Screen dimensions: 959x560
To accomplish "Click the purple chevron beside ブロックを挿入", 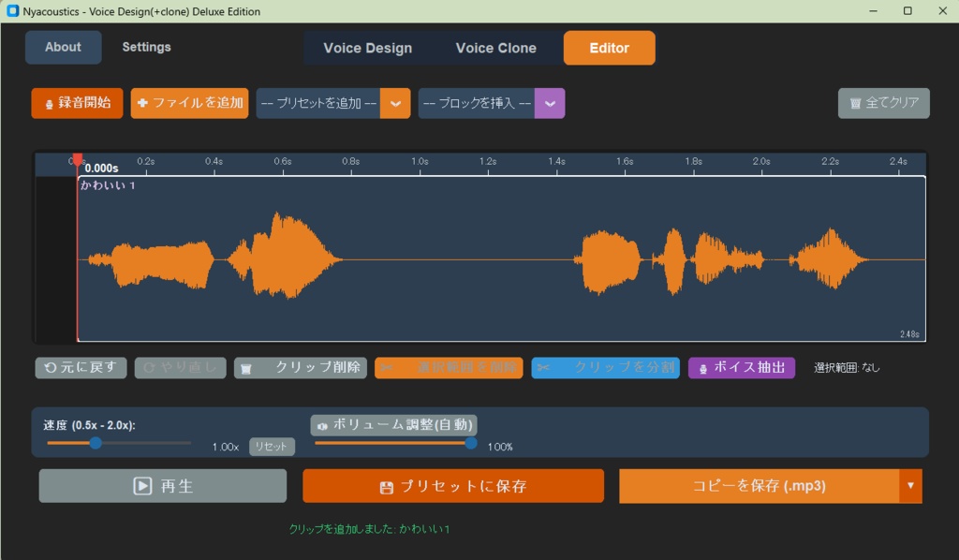I will pos(550,103).
